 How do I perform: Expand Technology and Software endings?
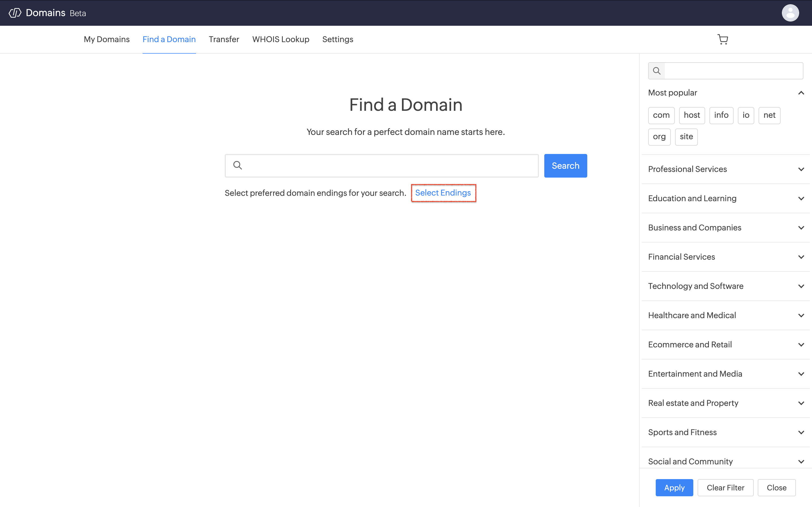point(801,286)
